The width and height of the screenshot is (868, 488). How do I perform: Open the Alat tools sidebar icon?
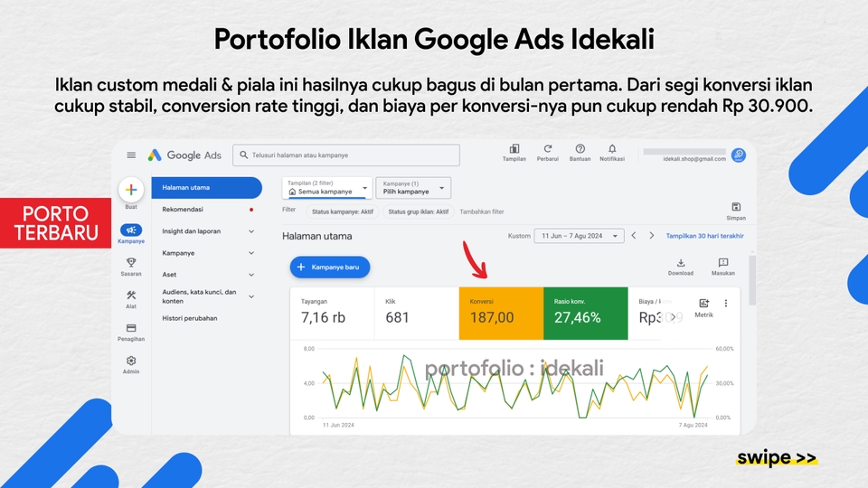click(x=131, y=295)
